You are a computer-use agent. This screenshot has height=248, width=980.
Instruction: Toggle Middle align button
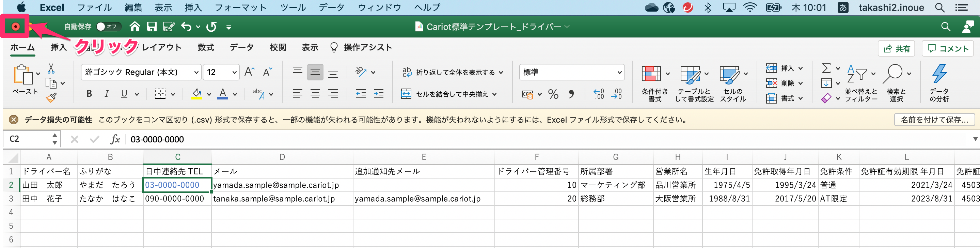(x=315, y=72)
